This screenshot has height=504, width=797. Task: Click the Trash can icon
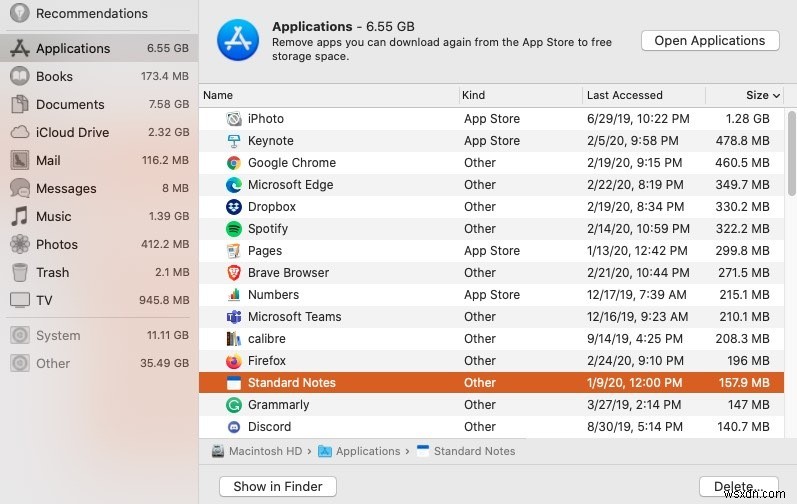(x=20, y=272)
